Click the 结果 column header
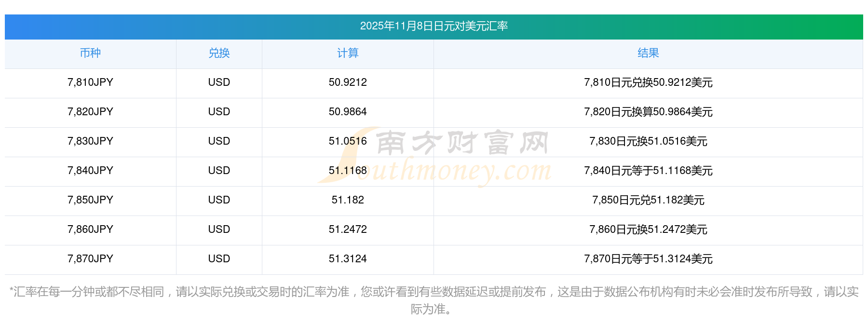Image resolution: width=868 pixels, height=324 pixels. [x=648, y=53]
